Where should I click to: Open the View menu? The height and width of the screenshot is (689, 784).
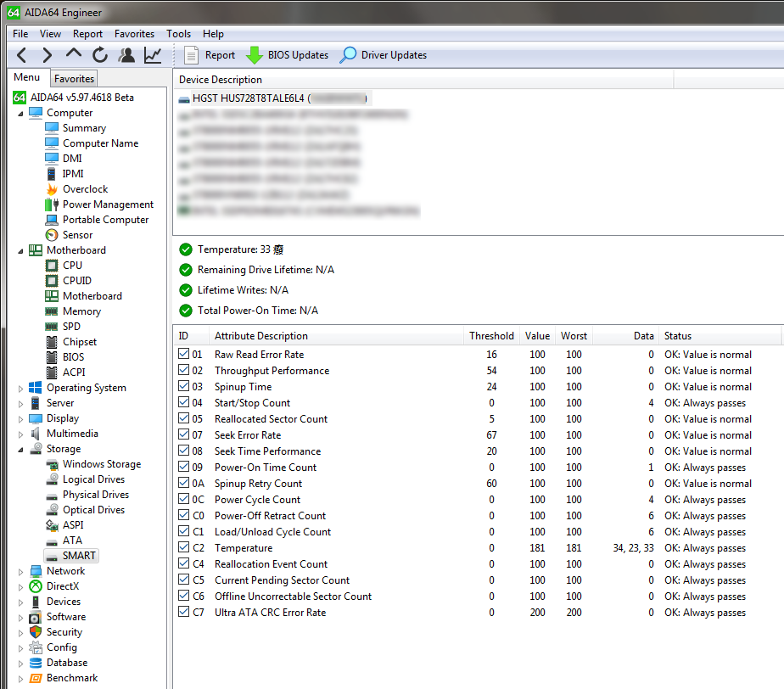(x=51, y=33)
